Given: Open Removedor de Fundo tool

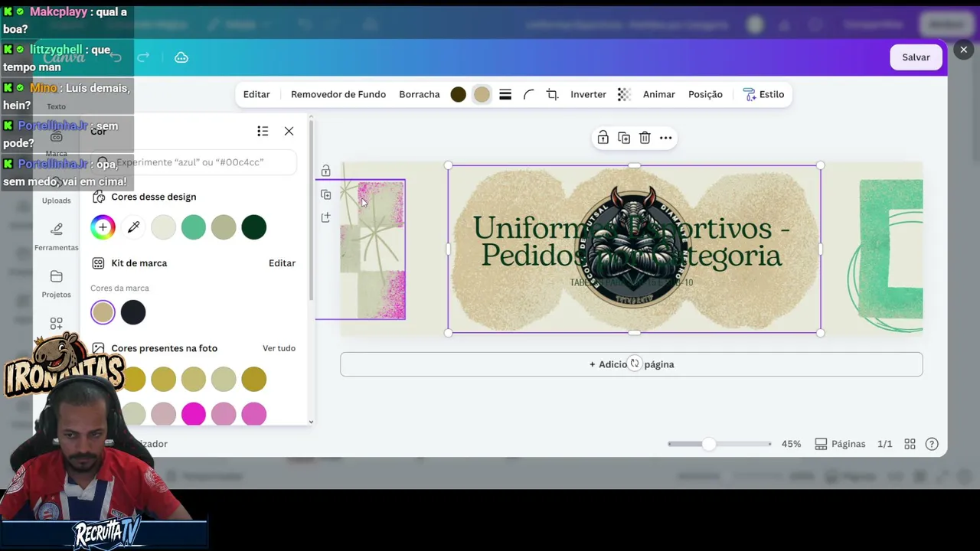Looking at the screenshot, I should 338,94.
